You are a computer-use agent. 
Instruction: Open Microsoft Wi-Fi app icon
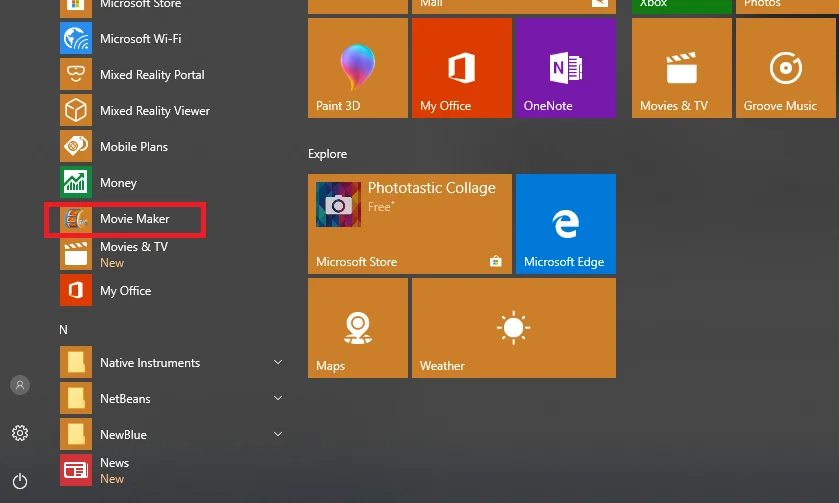[75, 39]
